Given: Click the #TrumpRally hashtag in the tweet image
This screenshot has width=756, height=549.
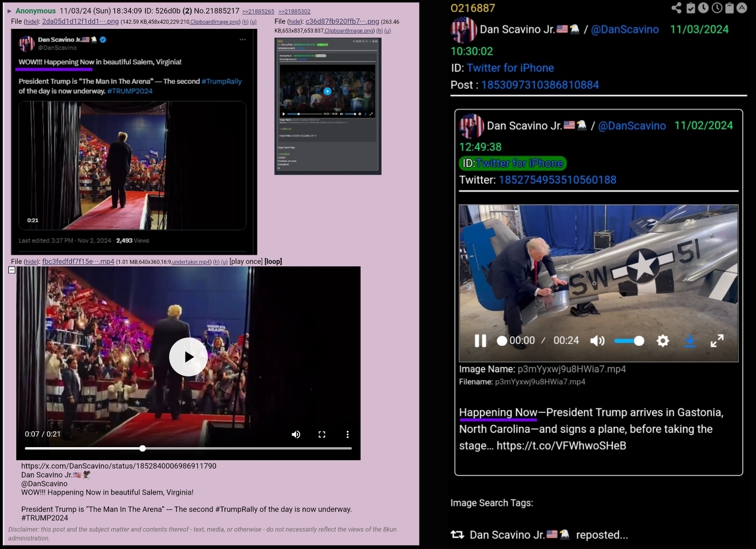Looking at the screenshot, I should (222, 81).
